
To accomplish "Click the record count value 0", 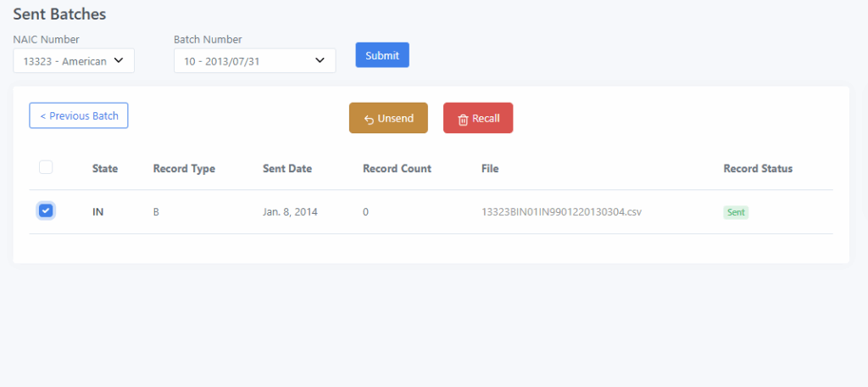I will point(366,212).
